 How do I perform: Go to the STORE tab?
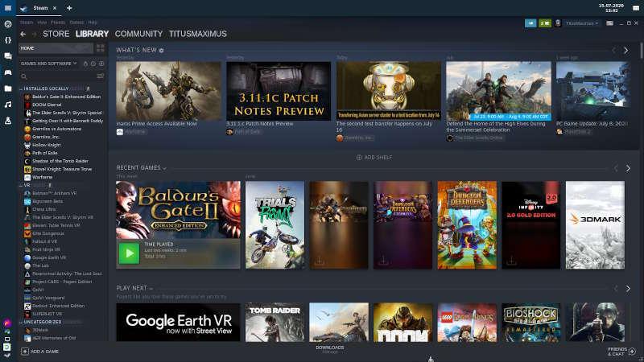(56, 34)
